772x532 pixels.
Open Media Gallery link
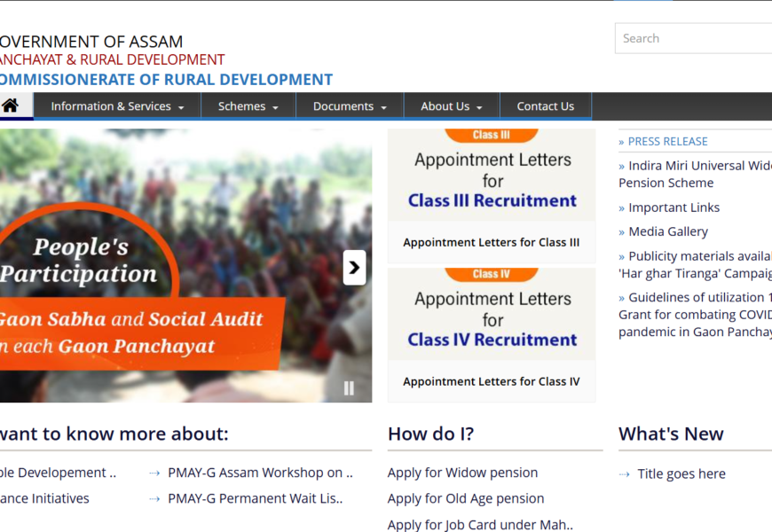pos(668,231)
